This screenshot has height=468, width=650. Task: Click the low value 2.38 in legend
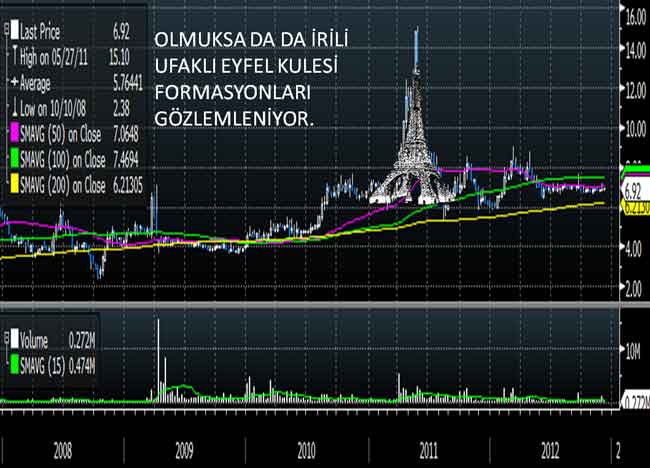click(x=121, y=109)
